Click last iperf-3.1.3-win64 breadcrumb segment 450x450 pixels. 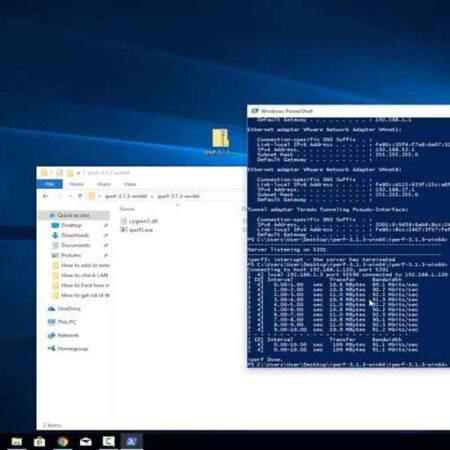178,196
